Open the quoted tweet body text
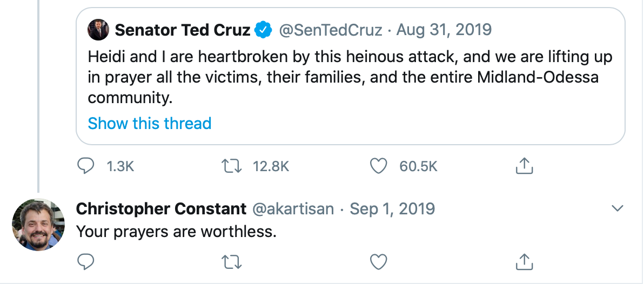The width and height of the screenshot is (644, 284). [350, 77]
